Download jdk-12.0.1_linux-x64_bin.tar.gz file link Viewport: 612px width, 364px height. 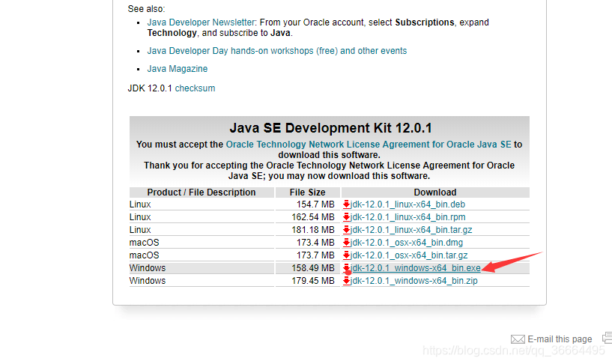[x=411, y=230]
